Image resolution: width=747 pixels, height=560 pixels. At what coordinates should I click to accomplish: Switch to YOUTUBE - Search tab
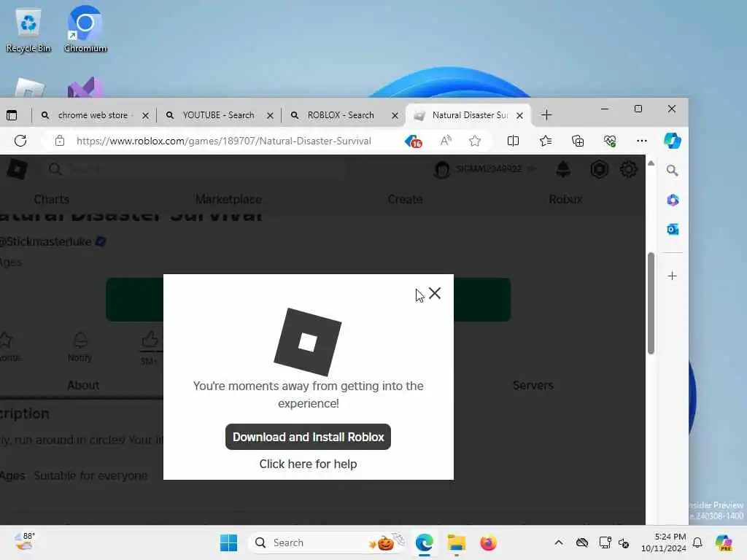(x=218, y=115)
